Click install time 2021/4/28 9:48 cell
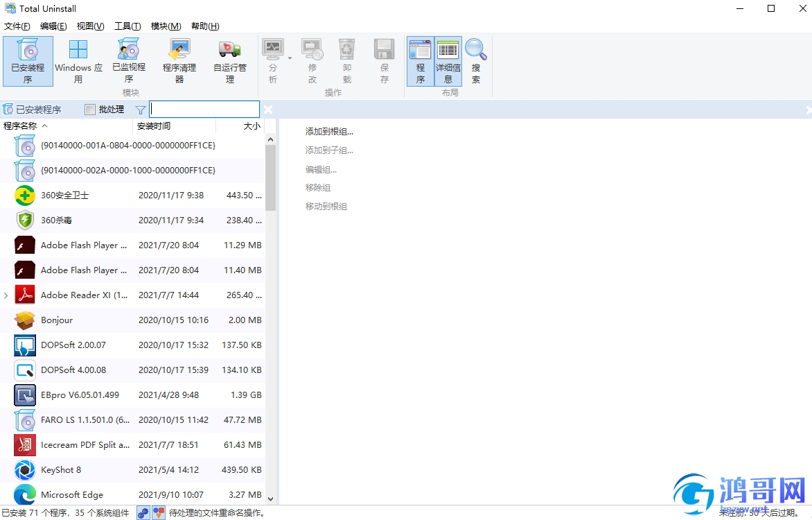 [169, 395]
